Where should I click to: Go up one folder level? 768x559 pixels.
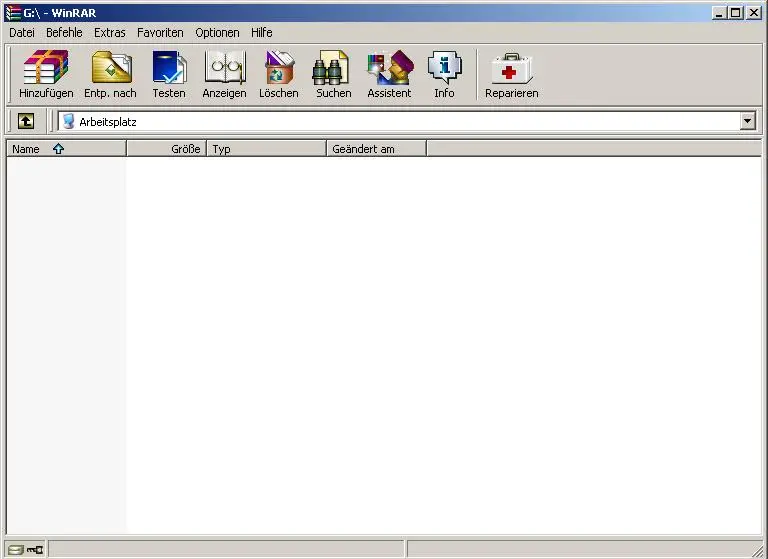coord(26,121)
